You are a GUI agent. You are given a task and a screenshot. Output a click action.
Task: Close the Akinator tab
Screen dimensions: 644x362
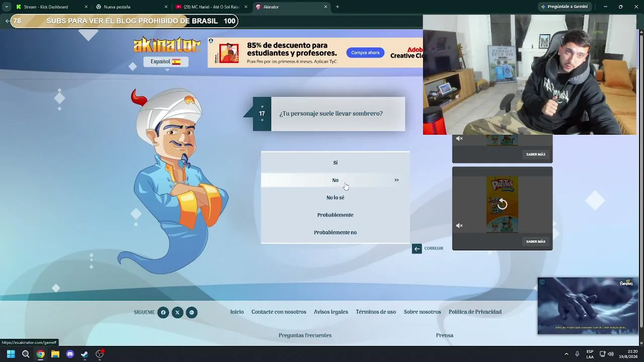click(326, 7)
